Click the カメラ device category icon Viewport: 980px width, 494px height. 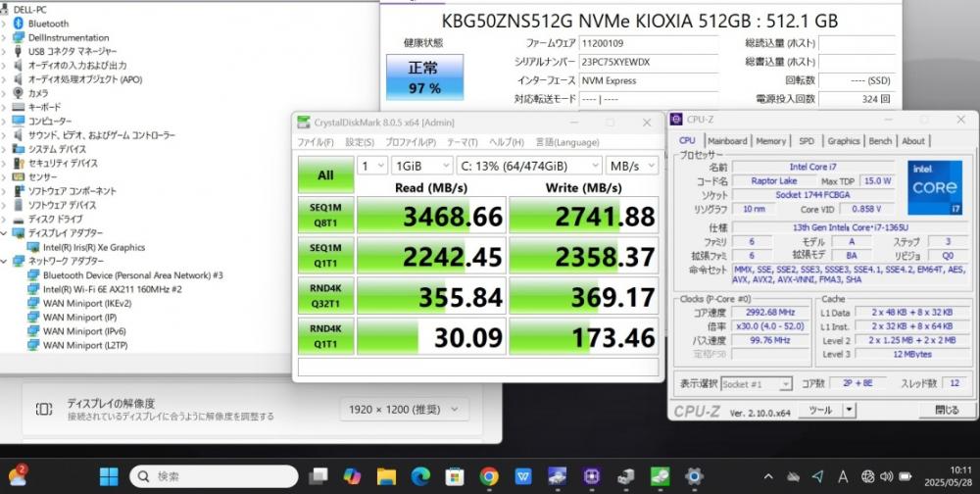tap(18, 93)
